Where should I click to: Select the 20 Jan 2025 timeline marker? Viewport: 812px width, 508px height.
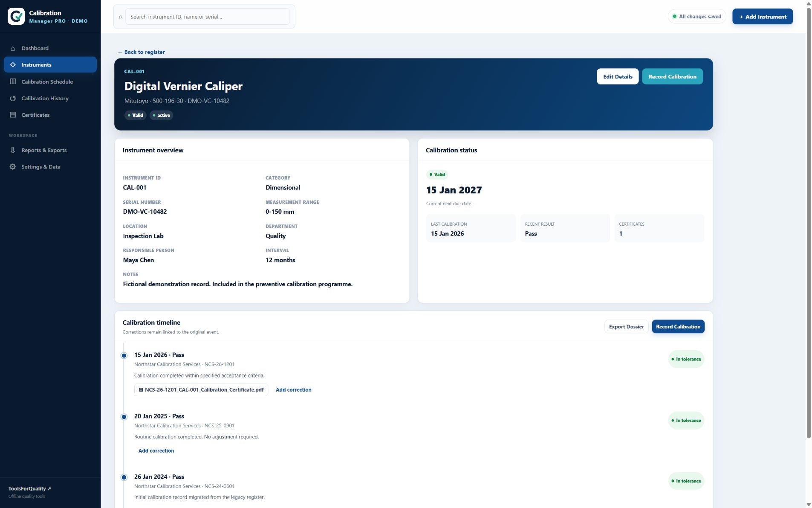(x=124, y=417)
